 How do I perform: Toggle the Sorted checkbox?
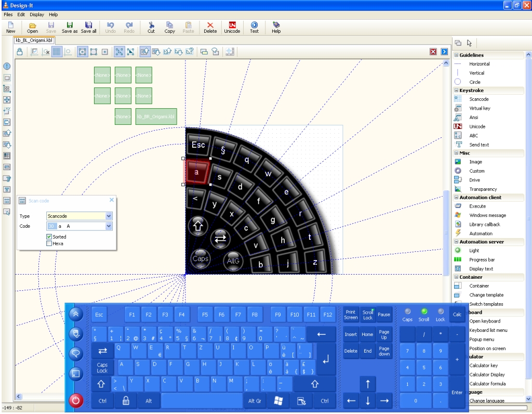coord(49,237)
